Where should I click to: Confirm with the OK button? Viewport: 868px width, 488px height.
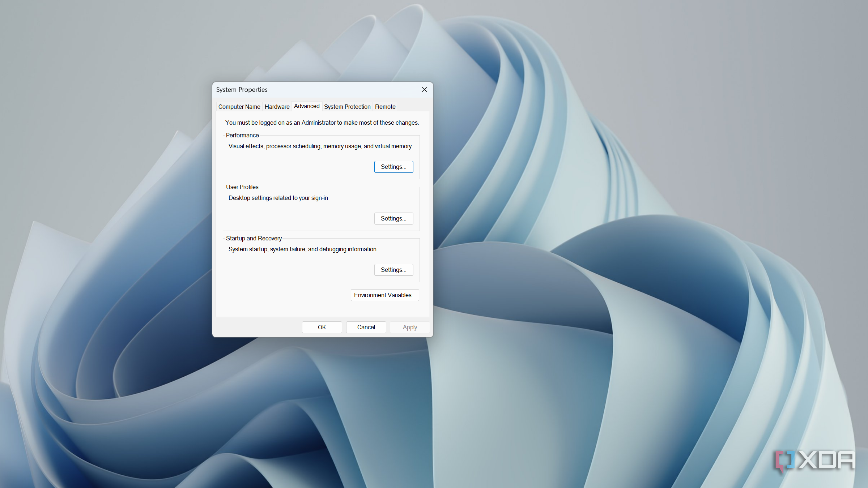322,327
